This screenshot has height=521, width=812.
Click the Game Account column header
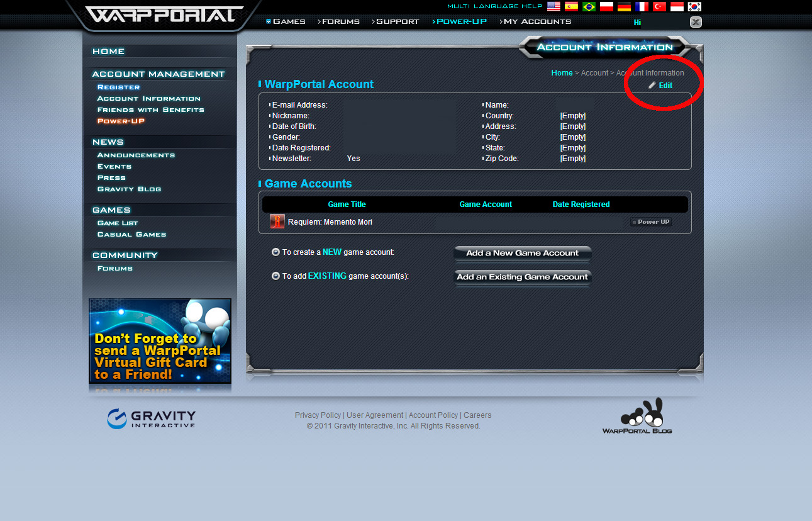click(486, 204)
